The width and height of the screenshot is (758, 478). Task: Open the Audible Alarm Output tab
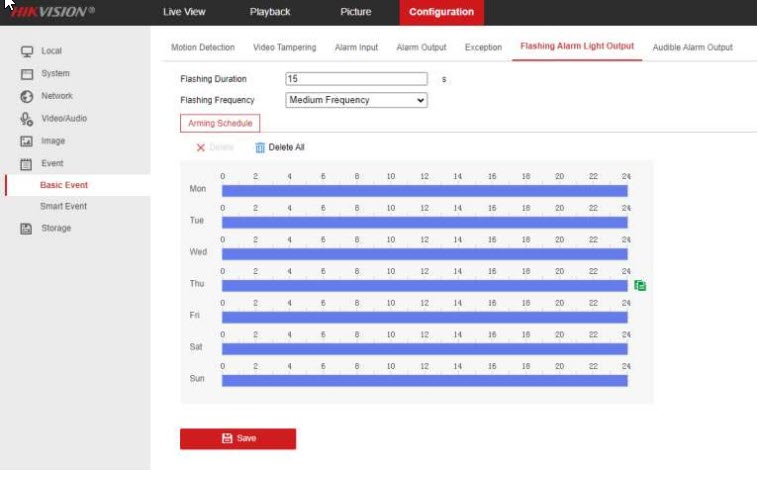(692, 47)
